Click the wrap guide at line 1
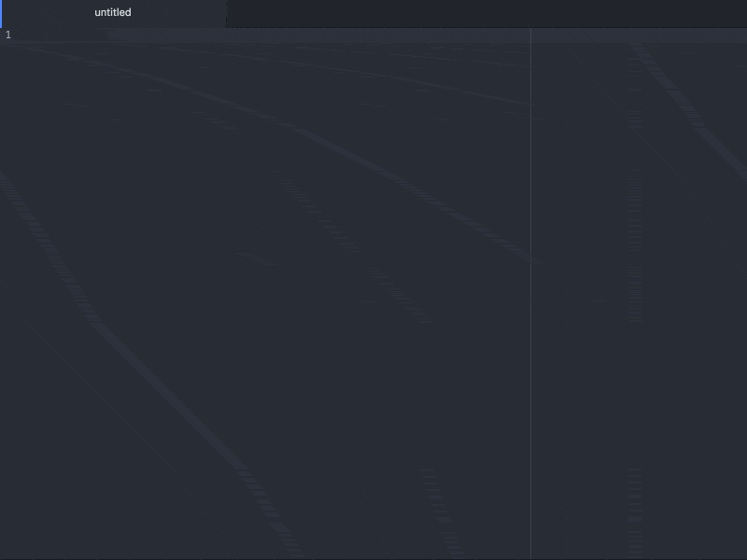Viewport: 747px width, 560px height. coord(531,35)
